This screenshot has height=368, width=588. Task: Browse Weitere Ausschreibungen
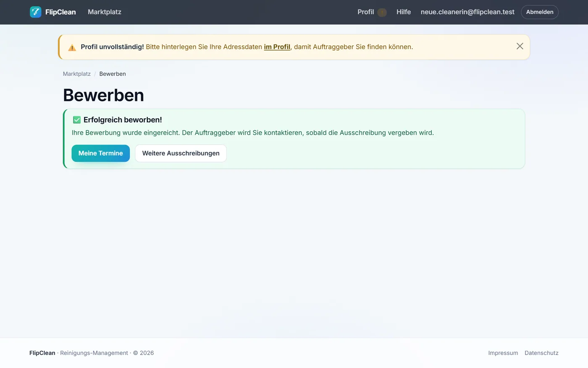pyautogui.click(x=181, y=153)
